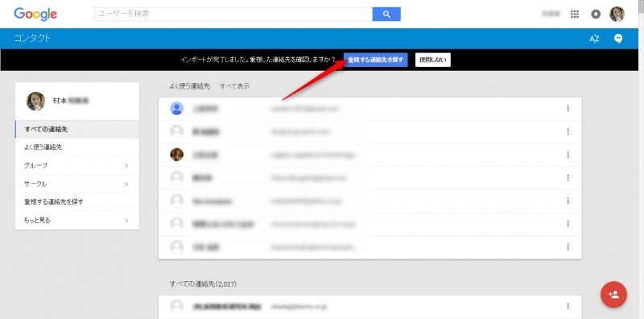This screenshot has width=644, height=319.
Task: Click the gray avatar of the yahoo.co.jp contact
Action: (x=176, y=201)
